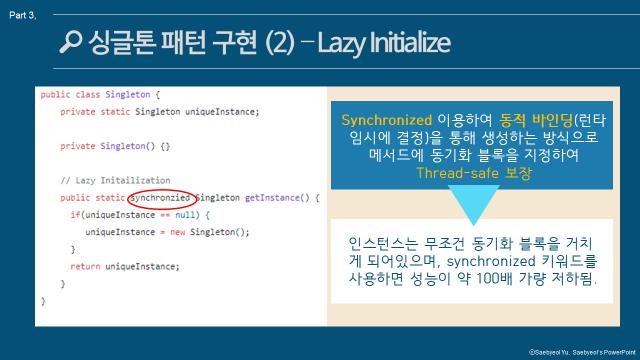Click the '// Lazy Initailization' comment

pos(115,180)
